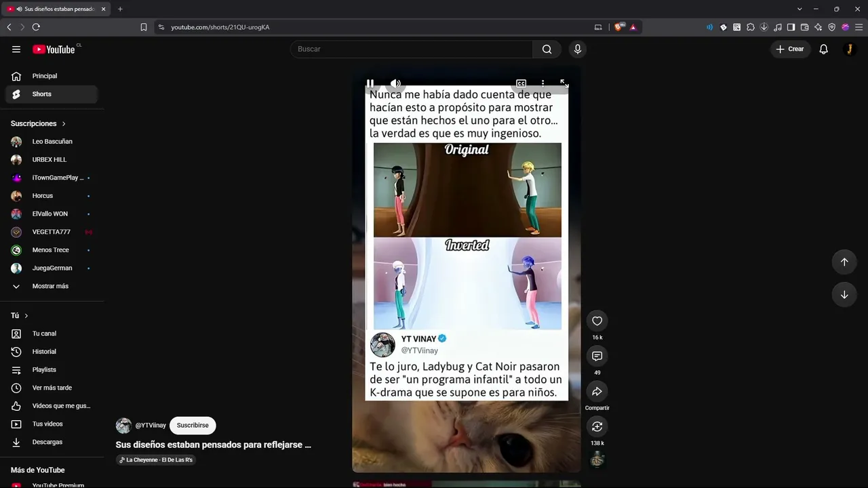Open the tab search dropdown arrow
This screenshot has width=868, height=488.
pos(800,9)
